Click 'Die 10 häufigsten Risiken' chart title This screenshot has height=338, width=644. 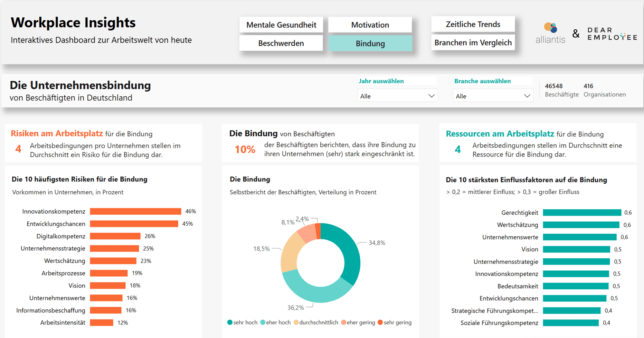point(80,179)
